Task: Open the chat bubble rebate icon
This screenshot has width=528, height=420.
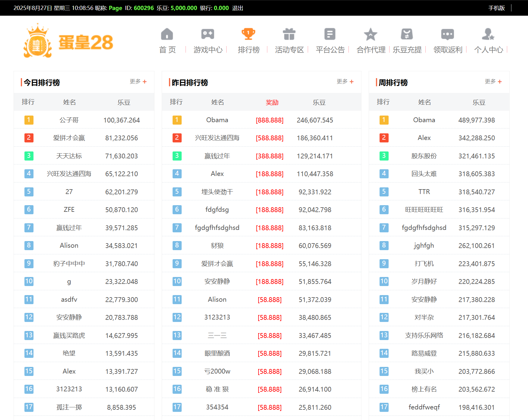Action: (447, 34)
